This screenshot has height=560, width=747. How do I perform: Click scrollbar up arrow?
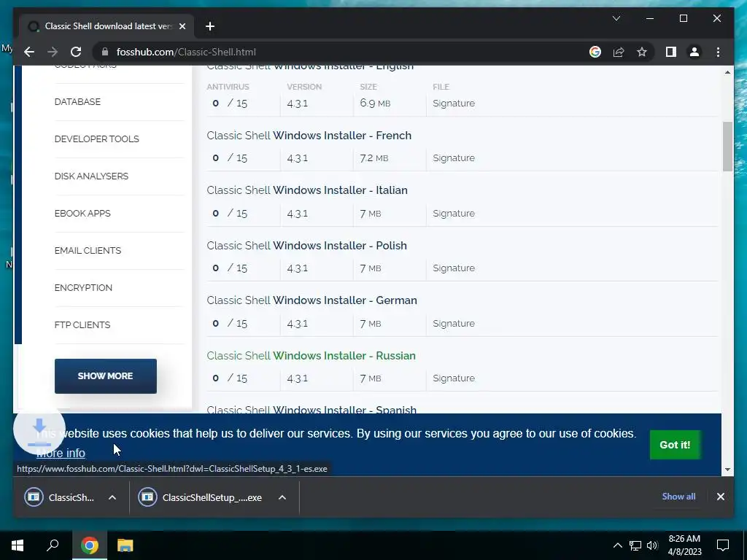tap(727, 72)
